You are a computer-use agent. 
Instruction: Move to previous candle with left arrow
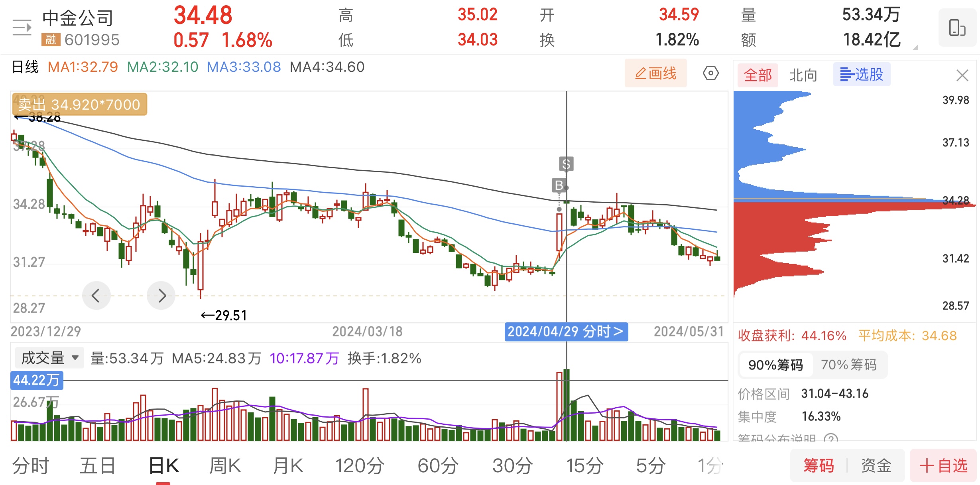coord(96,296)
